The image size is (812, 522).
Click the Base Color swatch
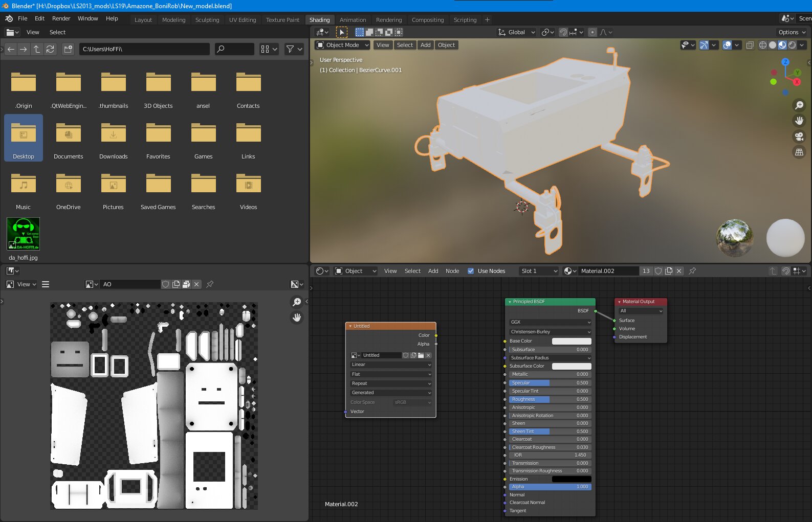(x=572, y=341)
